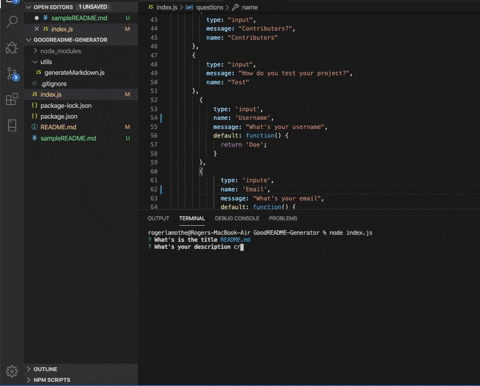Click README.md answer text in terminal
The height and width of the screenshot is (386, 480).
[235, 240]
